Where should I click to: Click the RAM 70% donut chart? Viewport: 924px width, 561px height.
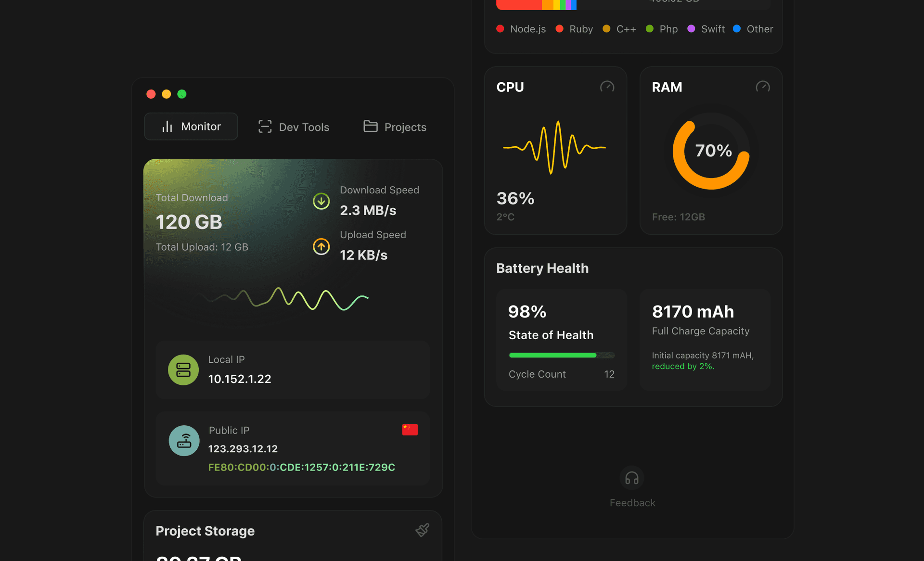(711, 151)
